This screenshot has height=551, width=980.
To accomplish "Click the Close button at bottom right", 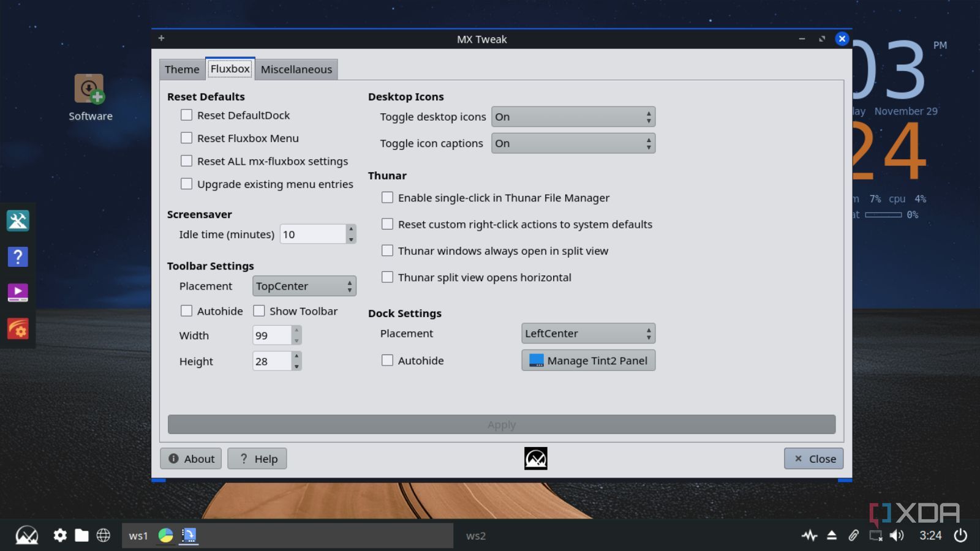I will point(814,459).
